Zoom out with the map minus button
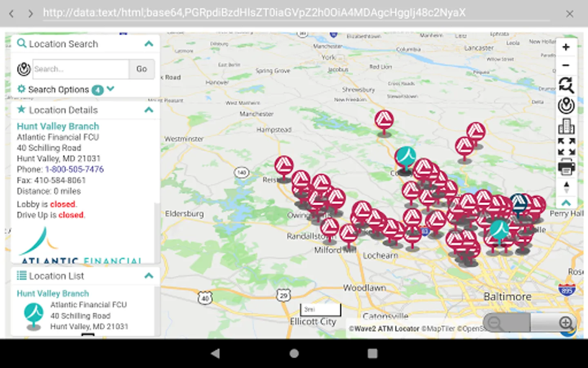 tap(566, 65)
